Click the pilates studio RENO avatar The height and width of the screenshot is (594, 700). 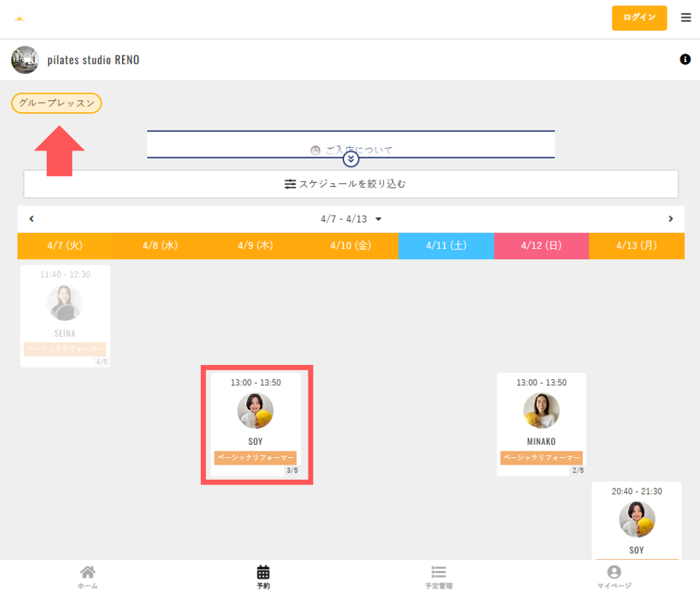(25, 60)
